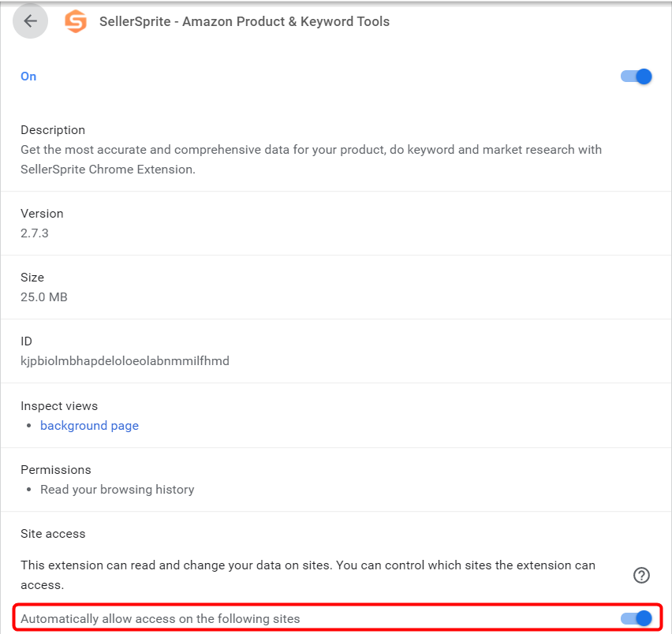Click the back arrow button
This screenshot has height=634, width=672.
click(x=31, y=21)
